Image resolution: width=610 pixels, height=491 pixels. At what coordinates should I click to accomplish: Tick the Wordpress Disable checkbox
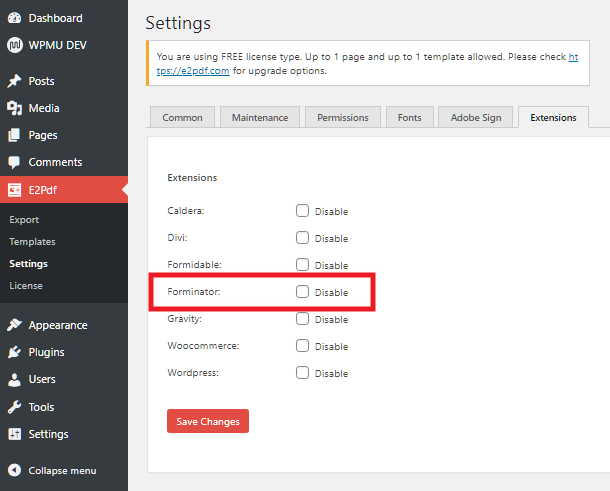tap(302, 373)
